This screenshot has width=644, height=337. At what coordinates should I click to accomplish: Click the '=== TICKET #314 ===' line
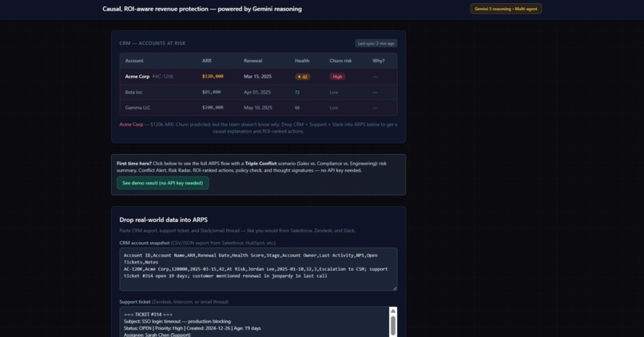click(x=148, y=315)
